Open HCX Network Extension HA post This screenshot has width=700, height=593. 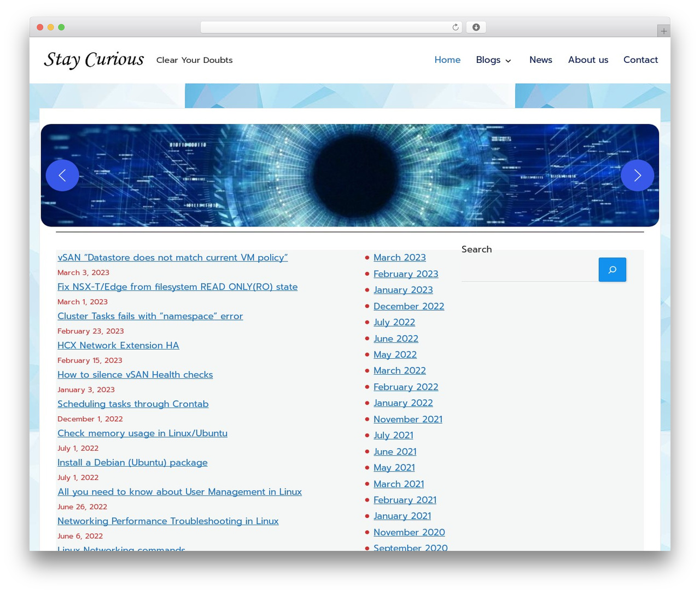[118, 345]
